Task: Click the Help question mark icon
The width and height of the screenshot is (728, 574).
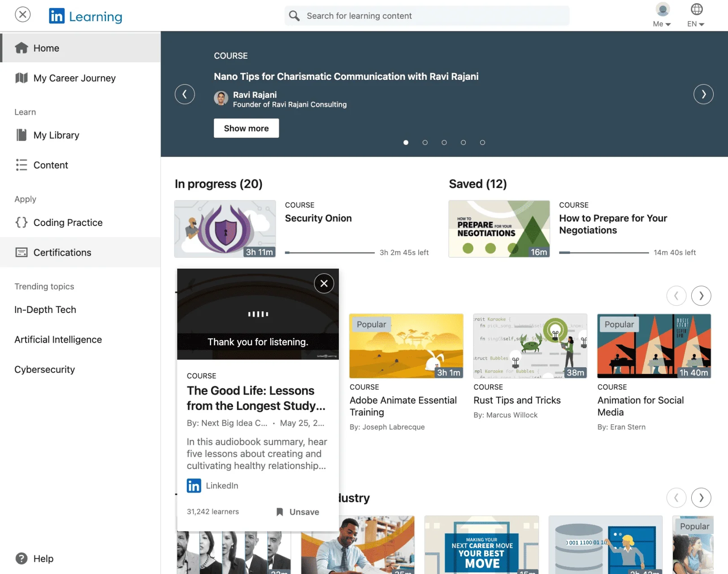Action: pos(22,558)
